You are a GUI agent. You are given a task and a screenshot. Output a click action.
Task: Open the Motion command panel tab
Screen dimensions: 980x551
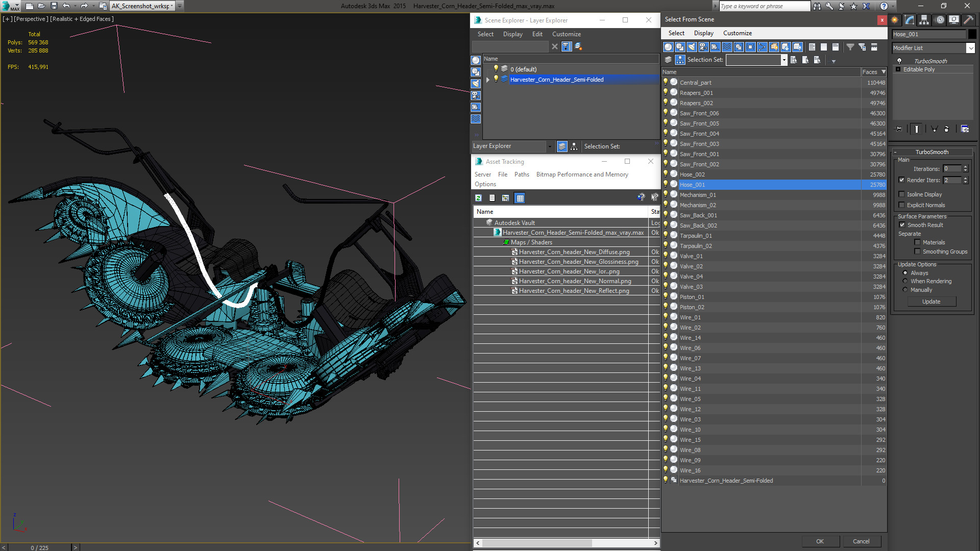[940, 20]
